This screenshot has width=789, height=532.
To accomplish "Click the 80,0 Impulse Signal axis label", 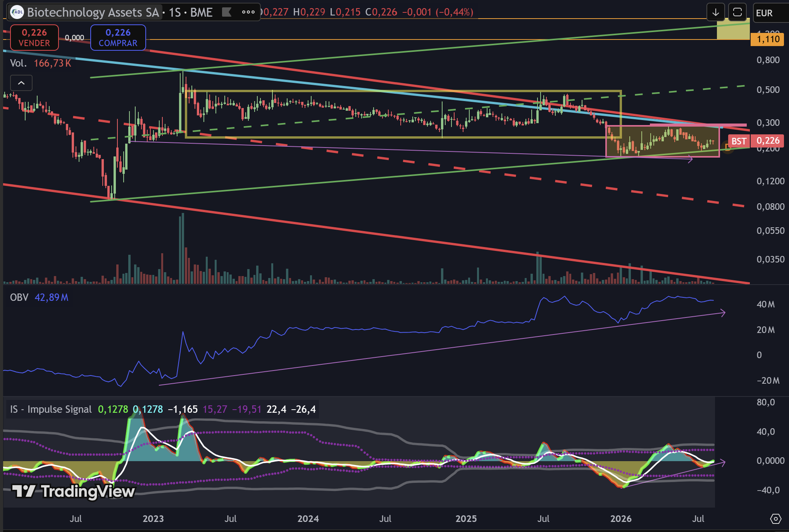I will [766, 402].
